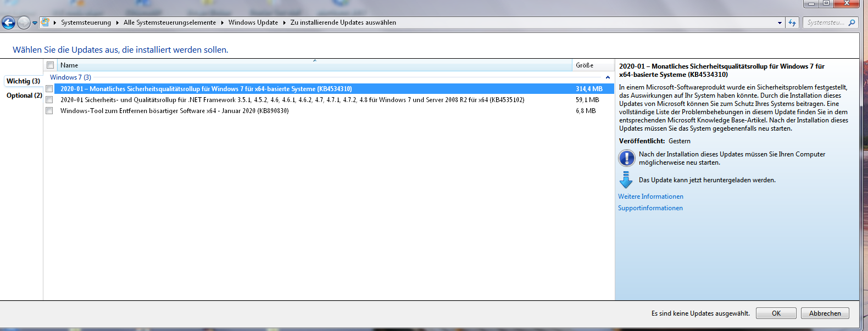
Task: Toggle the select-all checkbox in the header
Action: tap(50, 65)
